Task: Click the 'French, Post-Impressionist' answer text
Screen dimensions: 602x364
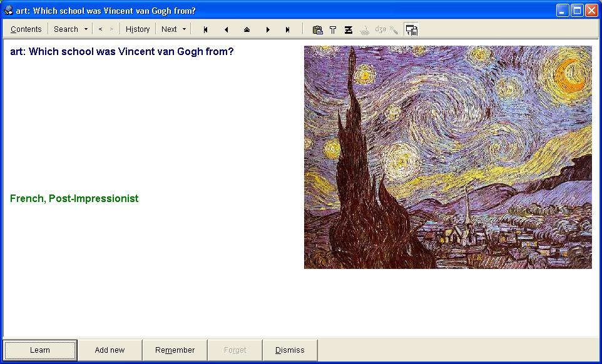Action: [74, 199]
